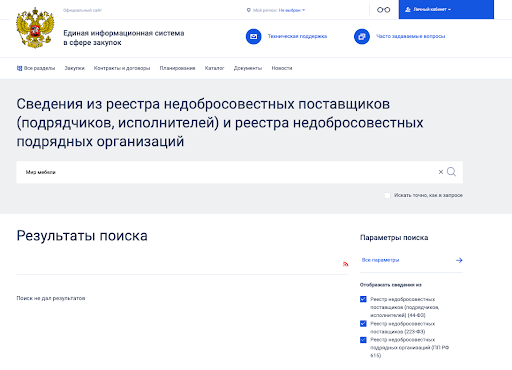The height and width of the screenshot is (370, 512).
Task: Open the RSS feed icon
Action: (x=346, y=264)
